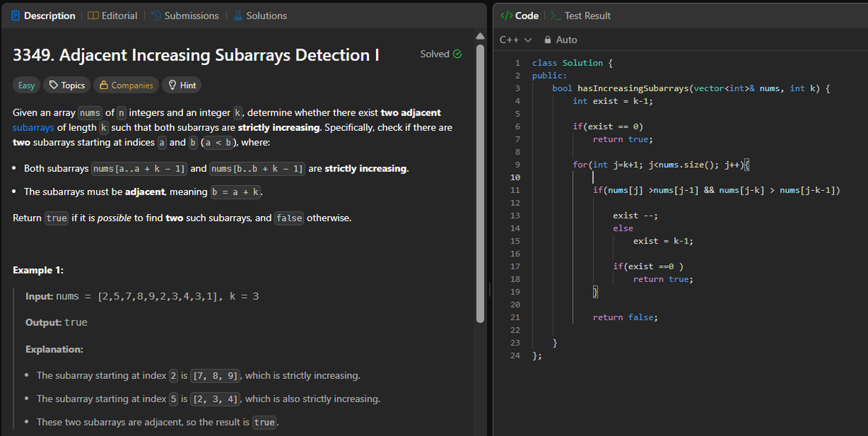The width and height of the screenshot is (868, 436).
Task: Click the 'return true;' on line 7
Action: pos(623,139)
